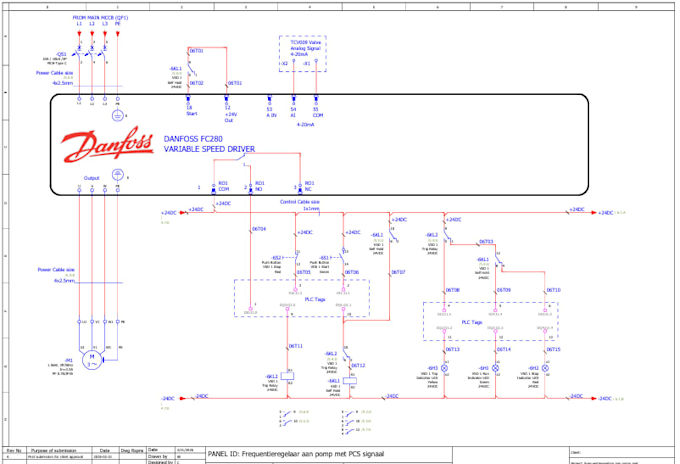Image resolution: width=680 pixels, height=464 pixels.
Task: Click the PE ground symbol below input terminals
Action: (118, 116)
